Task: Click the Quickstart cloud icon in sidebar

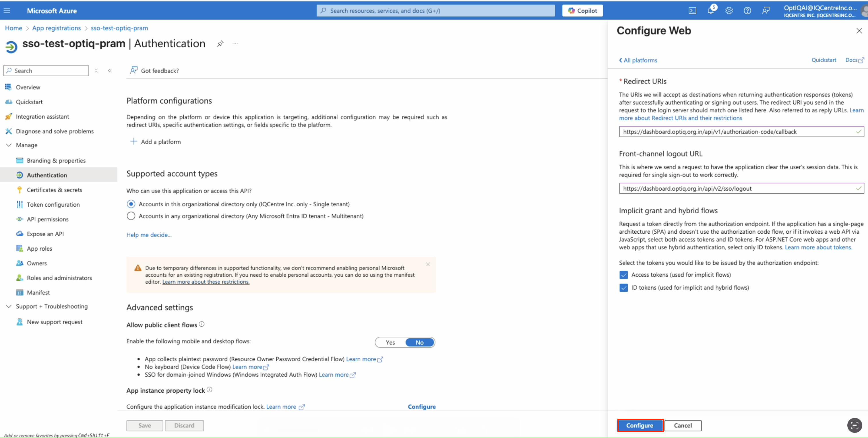Action: pos(8,102)
